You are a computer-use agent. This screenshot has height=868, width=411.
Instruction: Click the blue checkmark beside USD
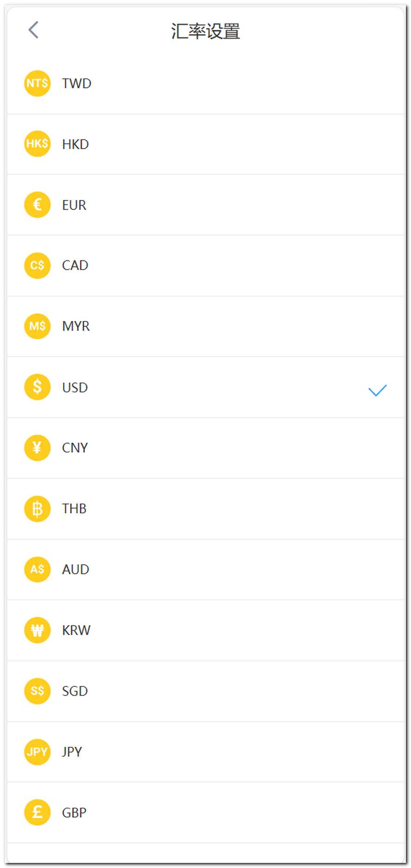tap(377, 390)
